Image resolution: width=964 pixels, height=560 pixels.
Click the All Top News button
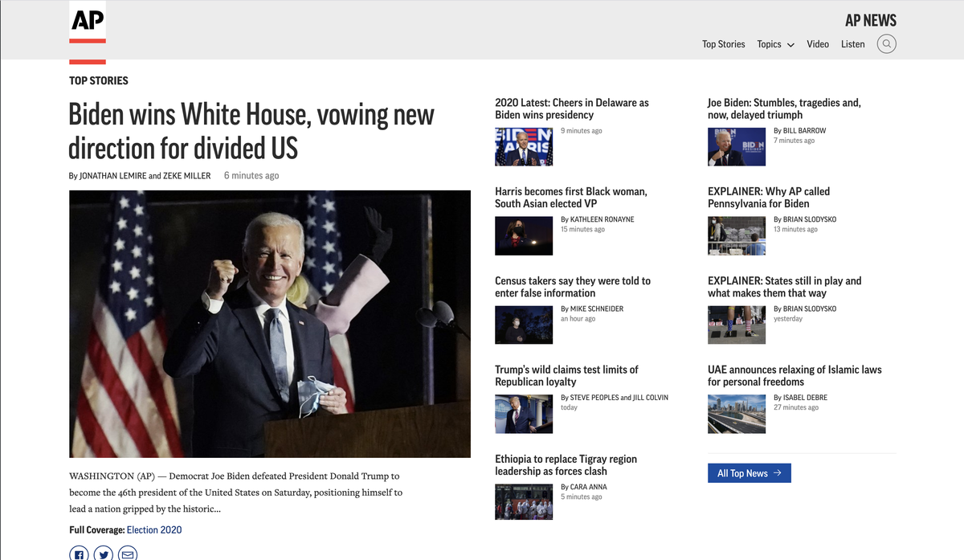pos(750,473)
